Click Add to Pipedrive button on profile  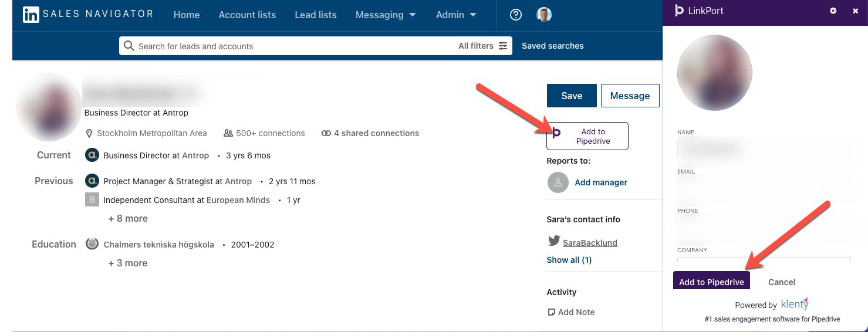coord(587,136)
